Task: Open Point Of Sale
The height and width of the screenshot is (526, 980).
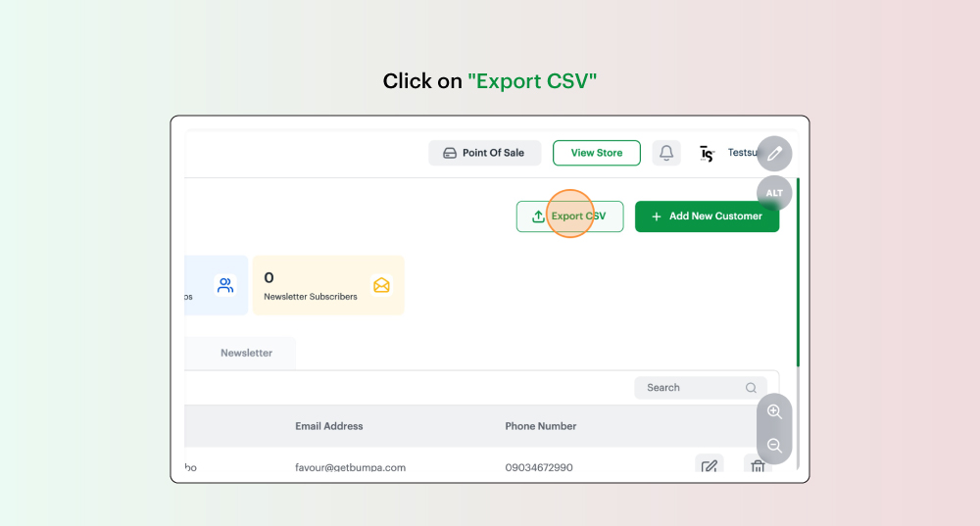Action: click(x=484, y=153)
